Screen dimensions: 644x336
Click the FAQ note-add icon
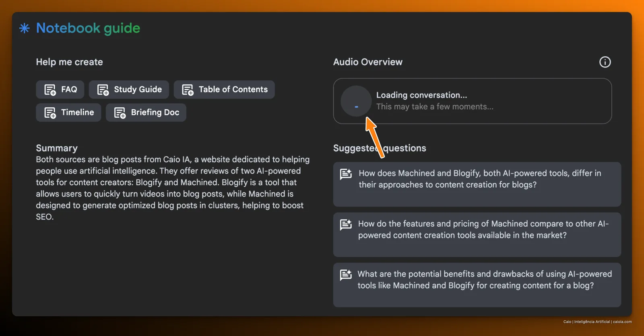pyautogui.click(x=50, y=90)
